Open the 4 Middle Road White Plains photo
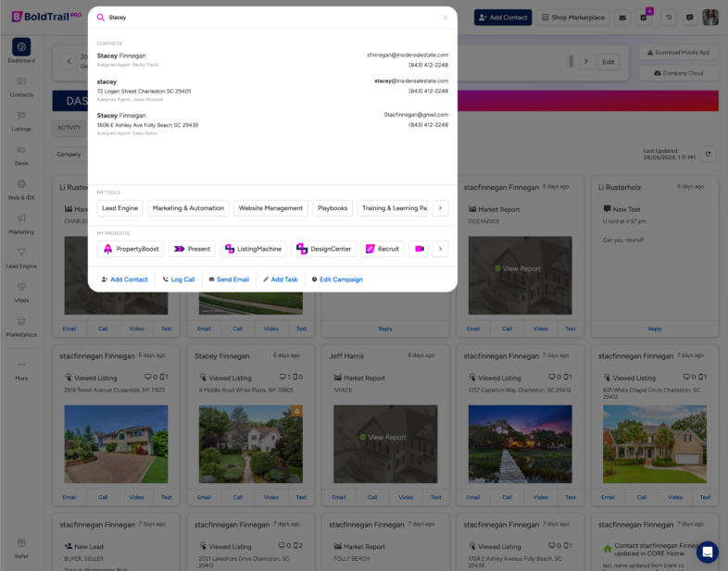Viewport: 728px width, 571px height. (251, 444)
